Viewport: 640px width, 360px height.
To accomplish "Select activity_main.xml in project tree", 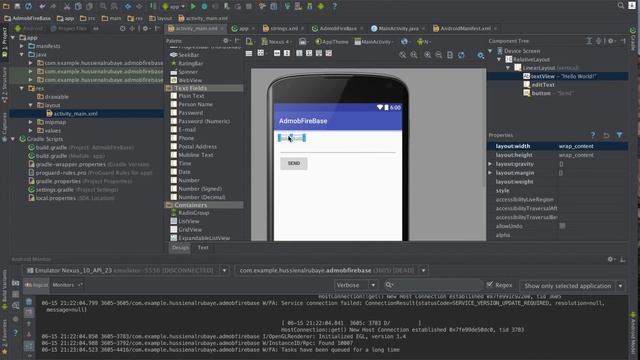I will [x=76, y=113].
